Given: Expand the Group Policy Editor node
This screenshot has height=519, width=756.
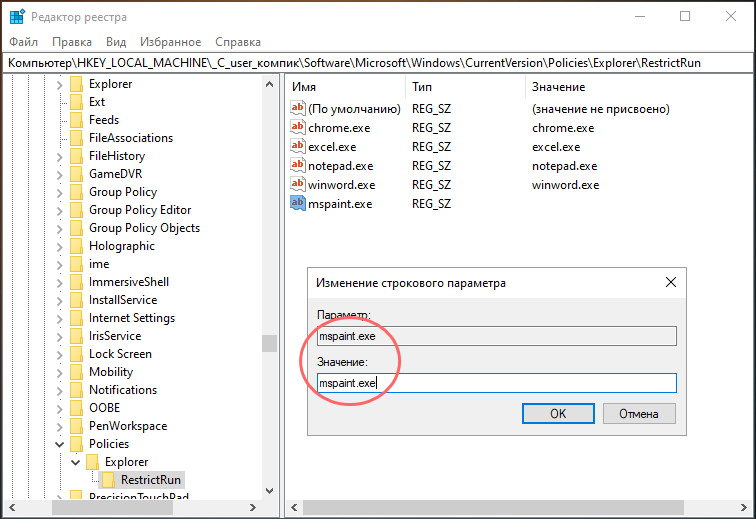Looking at the screenshot, I should click(x=59, y=211).
